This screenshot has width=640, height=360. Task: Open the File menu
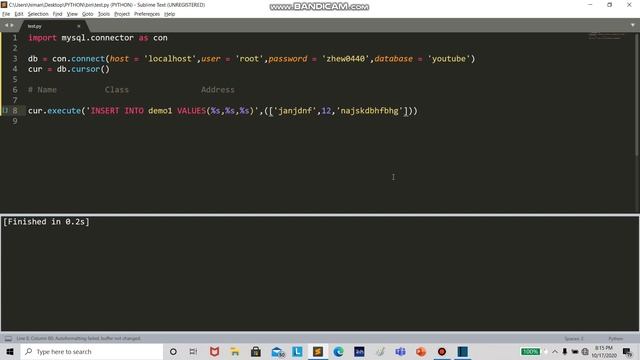pos(6,14)
